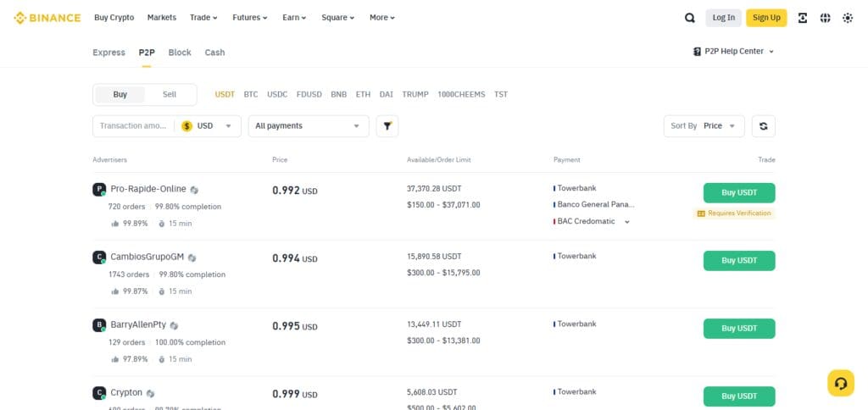868x410 pixels.
Task: Buy USDT from Crypton
Action: (739, 396)
